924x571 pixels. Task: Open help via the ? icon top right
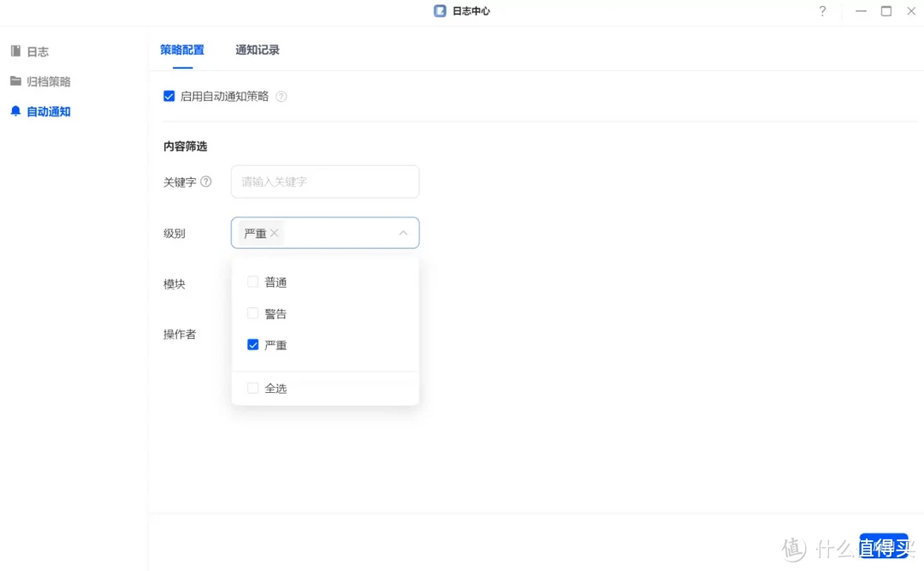click(822, 11)
